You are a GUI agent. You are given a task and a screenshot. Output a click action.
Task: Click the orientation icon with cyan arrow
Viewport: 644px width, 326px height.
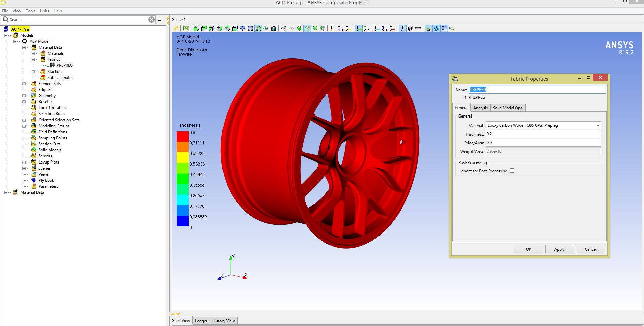pos(377,28)
